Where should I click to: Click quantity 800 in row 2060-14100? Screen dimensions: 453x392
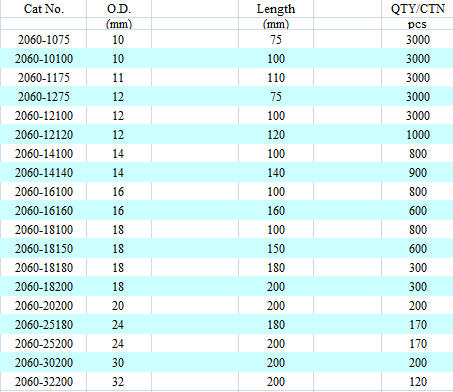tap(418, 154)
